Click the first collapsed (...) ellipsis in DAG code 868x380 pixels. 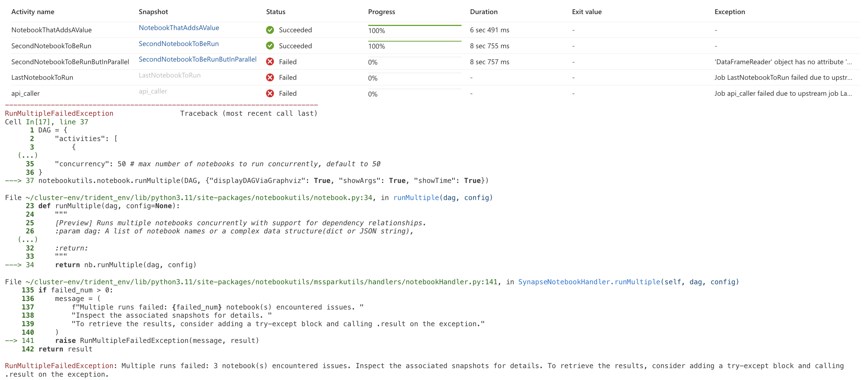(28, 155)
